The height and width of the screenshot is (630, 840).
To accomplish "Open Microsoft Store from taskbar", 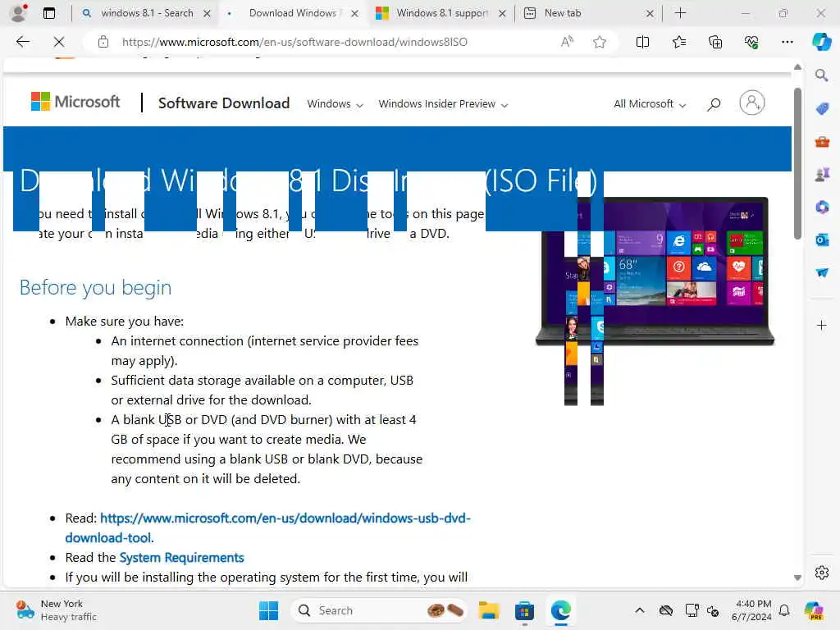I will 524,610.
